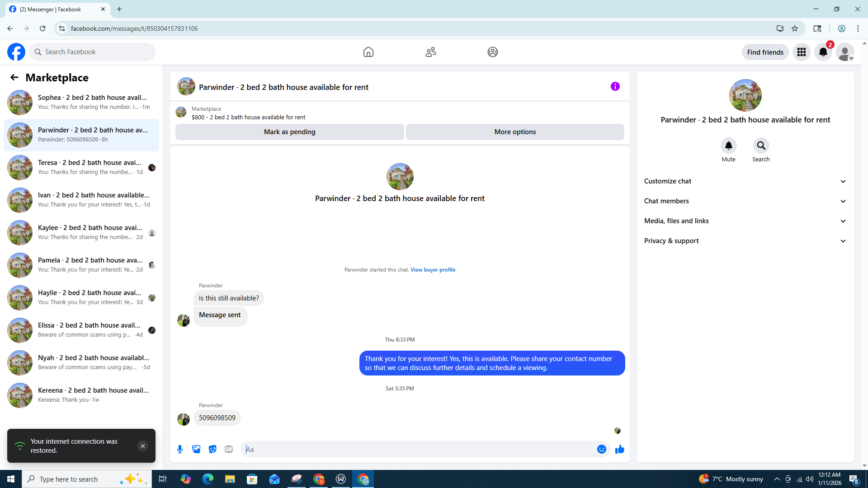The image size is (868, 488).
Task: Focus the Search Facebook field
Action: point(92,52)
